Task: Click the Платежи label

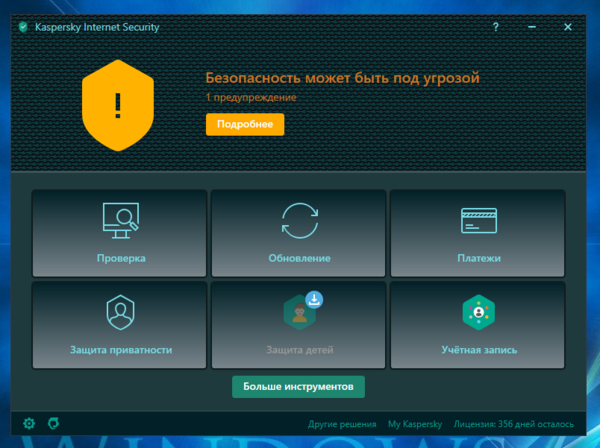Action: (x=479, y=258)
